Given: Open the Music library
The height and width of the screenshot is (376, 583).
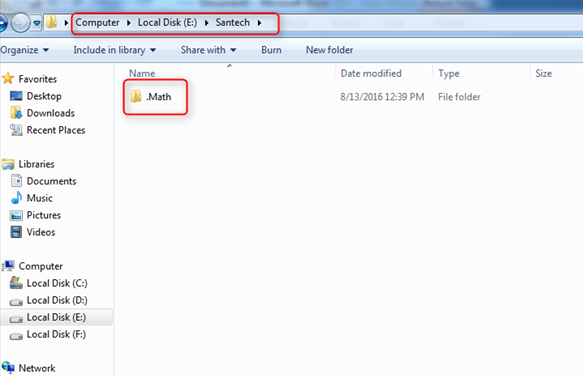Looking at the screenshot, I should pos(39,198).
